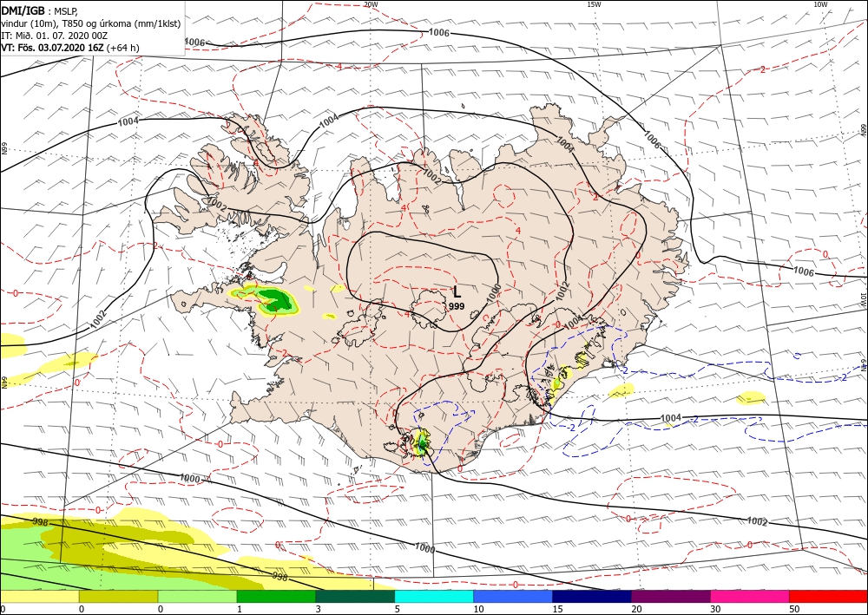Click legend scale value "15"

coord(557,609)
